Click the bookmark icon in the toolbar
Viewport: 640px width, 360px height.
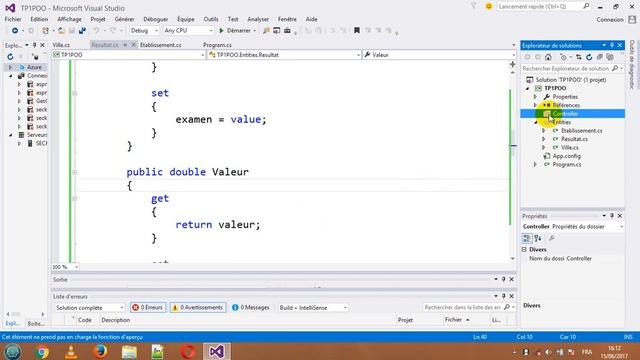coord(356,31)
